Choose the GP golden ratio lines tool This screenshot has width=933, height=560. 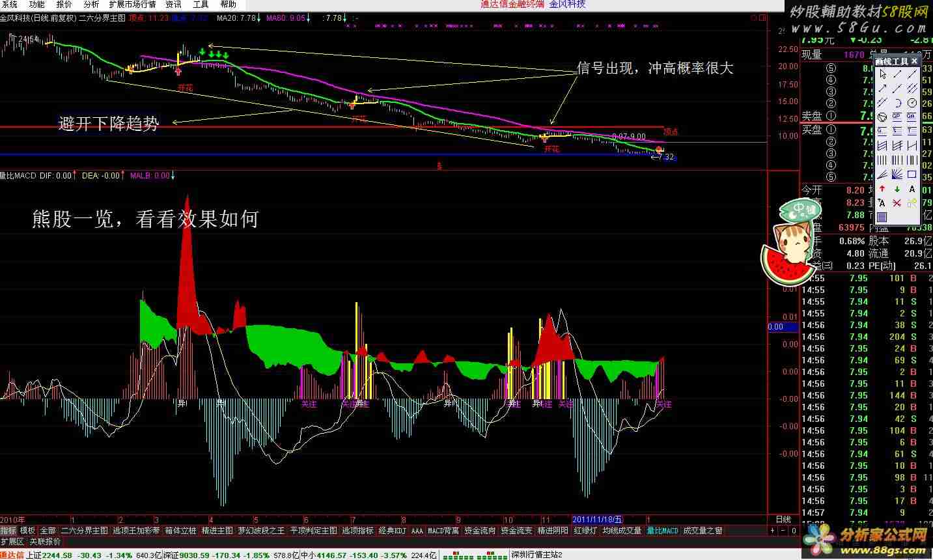[897, 118]
